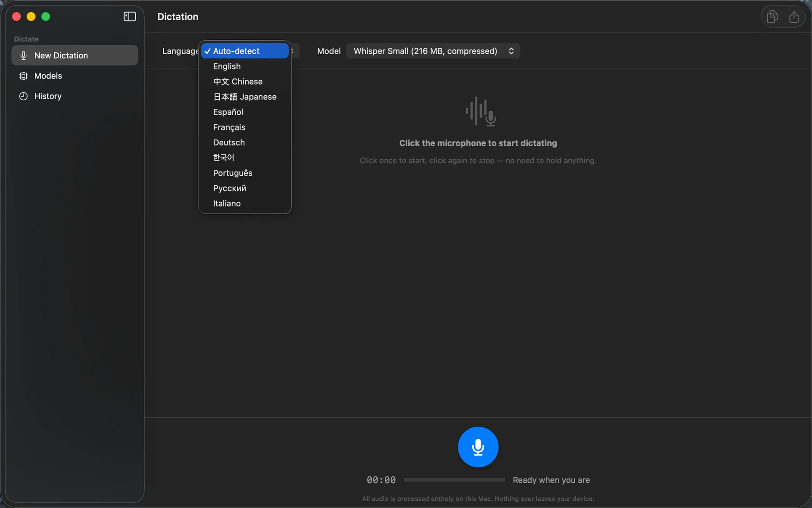Image resolution: width=812 pixels, height=508 pixels.
Task: Select Русский from language menu
Action: tap(245, 188)
